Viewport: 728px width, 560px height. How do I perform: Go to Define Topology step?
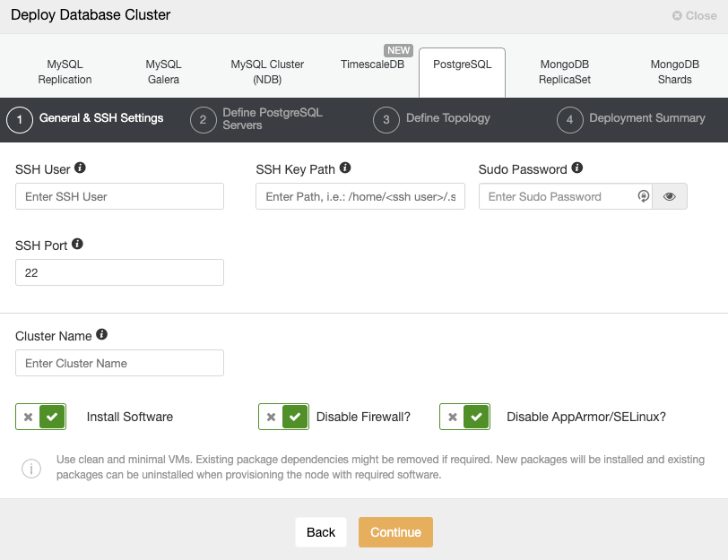click(x=448, y=118)
